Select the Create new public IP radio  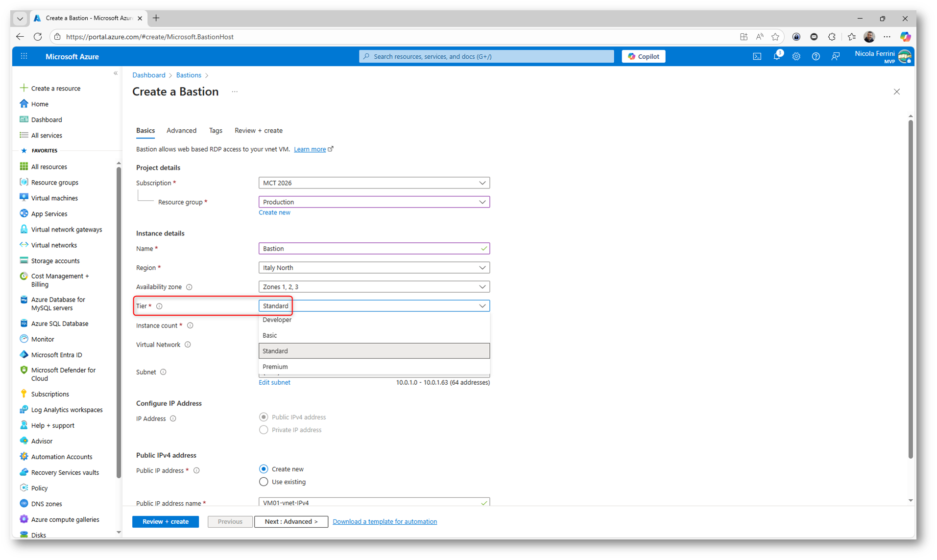pos(264,469)
